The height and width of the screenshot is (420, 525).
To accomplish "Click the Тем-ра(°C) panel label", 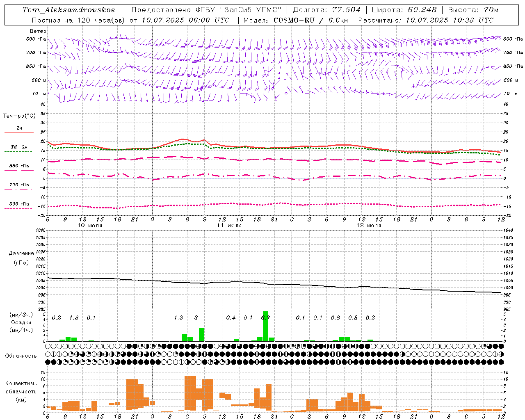I will pyautogui.click(x=19, y=116).
